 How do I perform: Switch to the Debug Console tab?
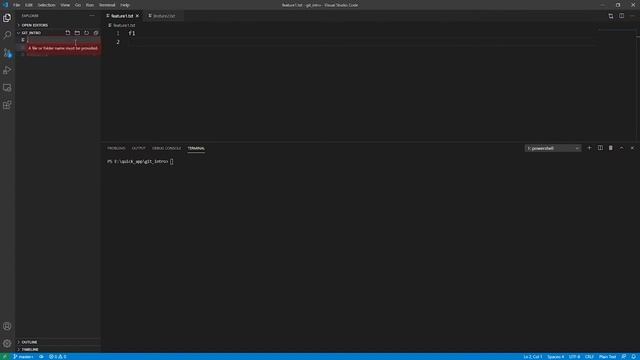coord(167,148)
